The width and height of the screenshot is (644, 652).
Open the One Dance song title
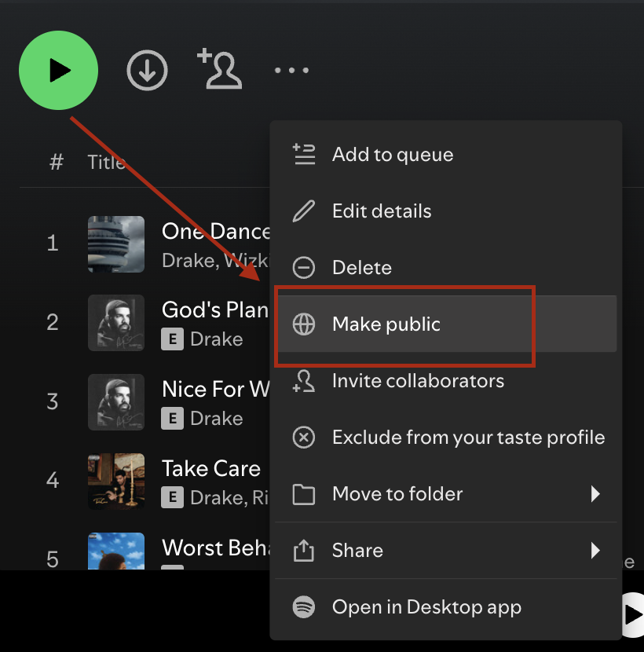tap(216, 231)
